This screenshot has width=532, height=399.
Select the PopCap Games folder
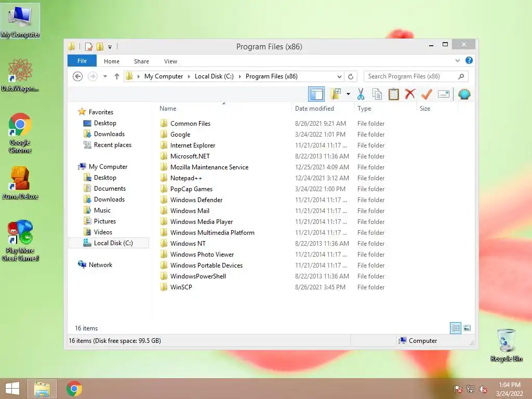pos(191,189)
